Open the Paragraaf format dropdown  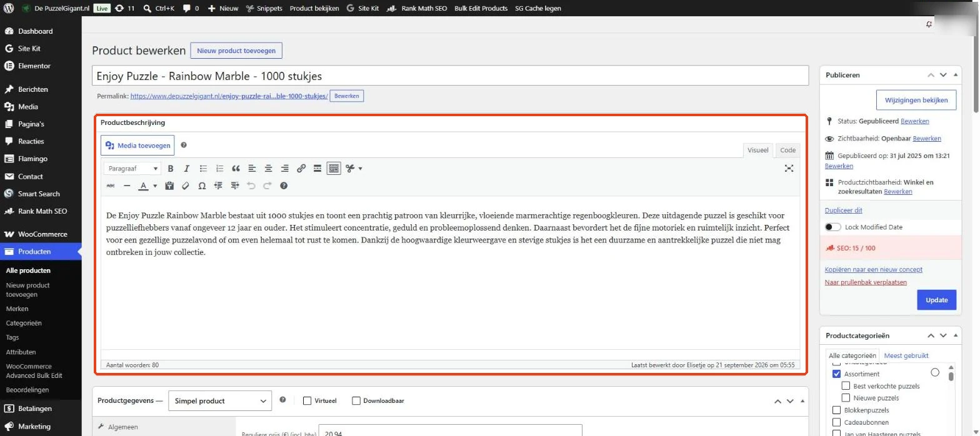pyautogui.click(x=133, y=169)
